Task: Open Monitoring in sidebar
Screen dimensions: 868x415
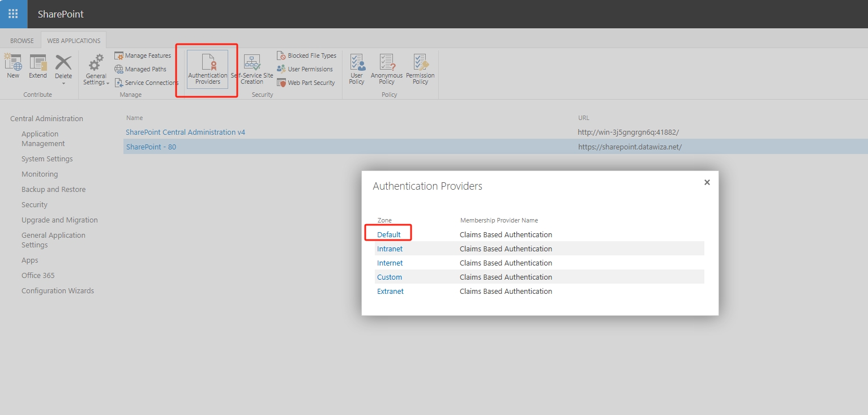Action: pyautogui.click(x=40, y=174)
